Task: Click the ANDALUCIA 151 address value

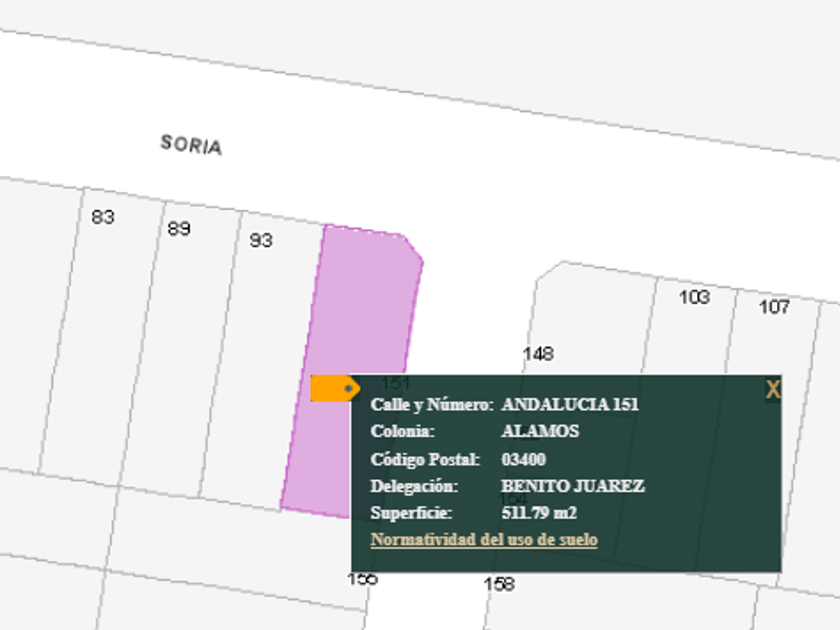Action: pos(569,405)
